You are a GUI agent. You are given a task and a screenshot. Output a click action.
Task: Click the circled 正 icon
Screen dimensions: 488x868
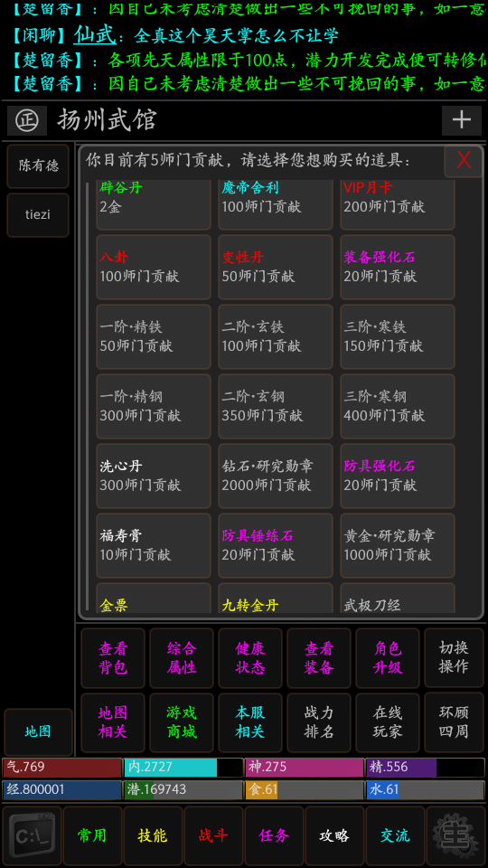tap(26, 120)
